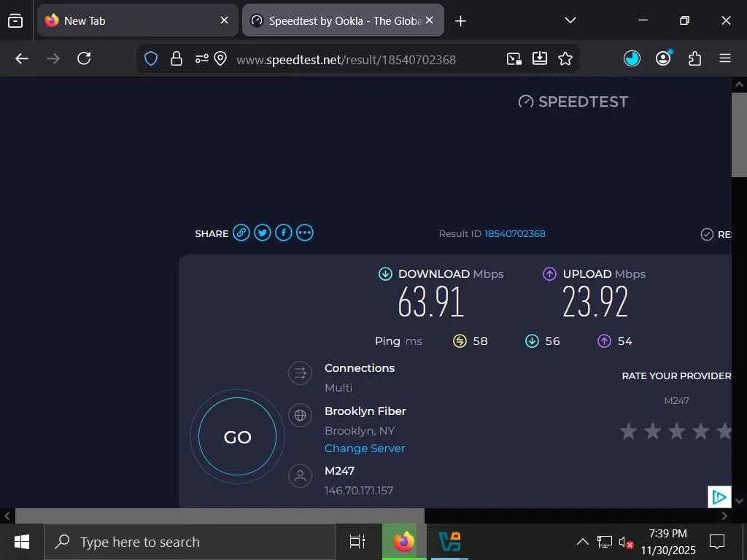Click Change Server link
747x560 pixels.
365,448
